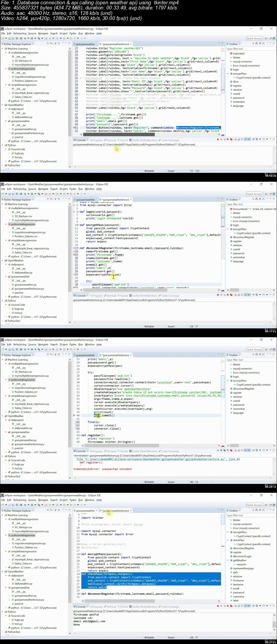Collapse the OpenWeather project in the 00:13:32 frame
The image size is (277, 644).
[x=2, y=260]
